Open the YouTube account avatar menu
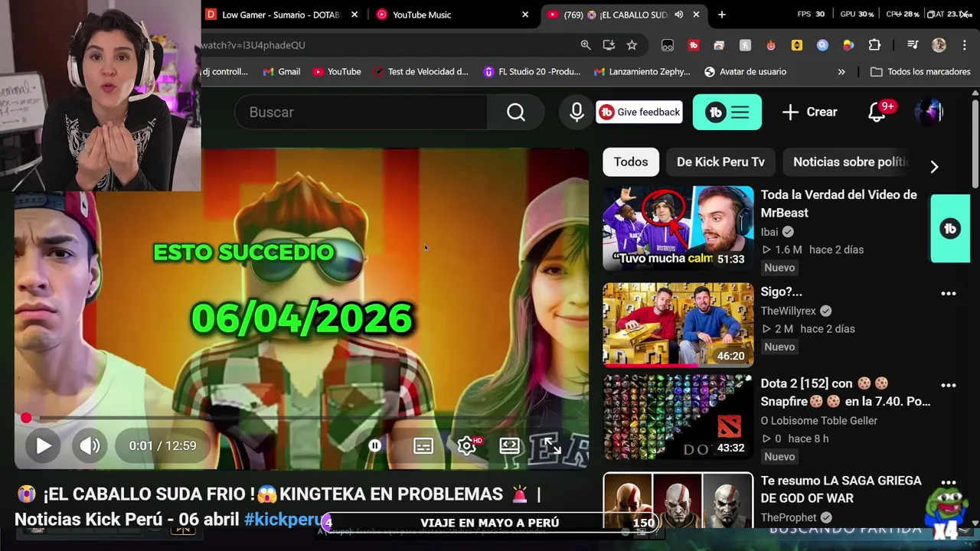Screen dimensions: 980x551 929,112
